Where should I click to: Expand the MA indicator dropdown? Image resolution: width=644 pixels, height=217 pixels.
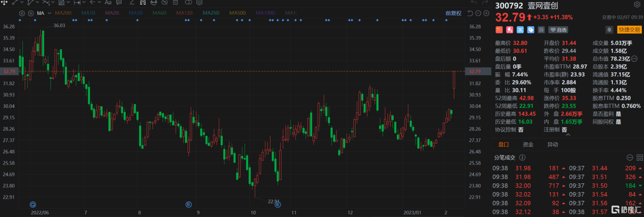click(50, 13)
